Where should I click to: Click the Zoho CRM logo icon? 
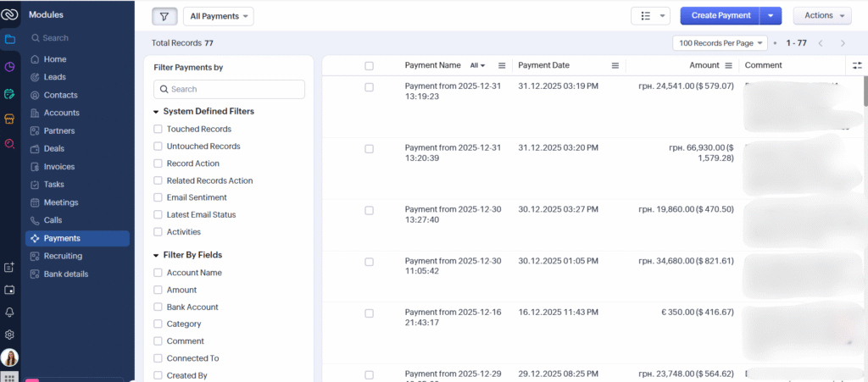pyautogui.click(x=10, y=14)
